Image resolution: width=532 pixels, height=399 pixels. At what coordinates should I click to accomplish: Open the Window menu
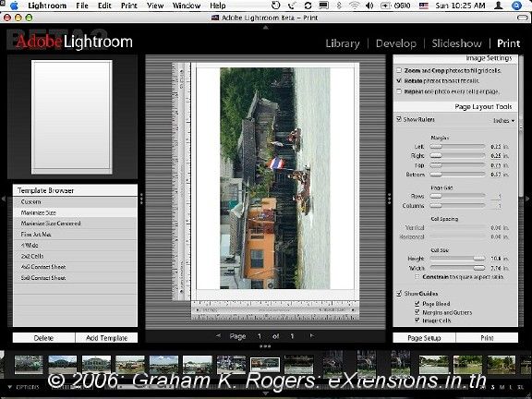point(187,6)
